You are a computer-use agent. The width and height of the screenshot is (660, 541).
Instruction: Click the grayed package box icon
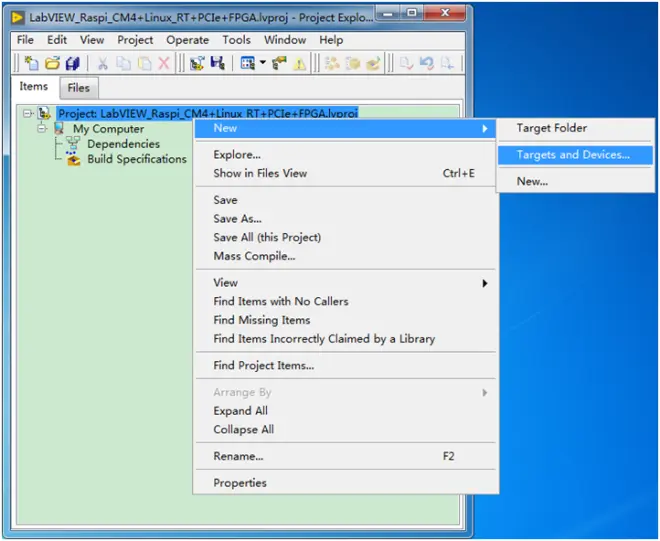353,64
